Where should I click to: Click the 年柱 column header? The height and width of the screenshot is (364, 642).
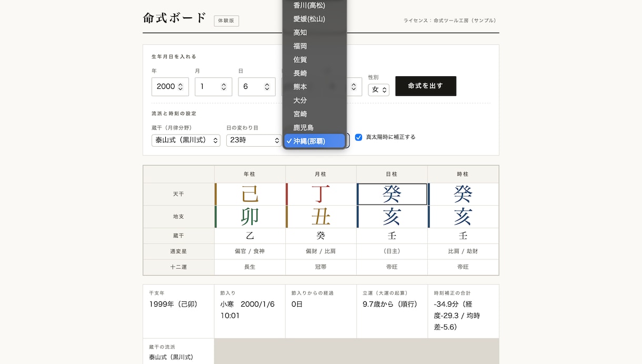pos(250,174)
